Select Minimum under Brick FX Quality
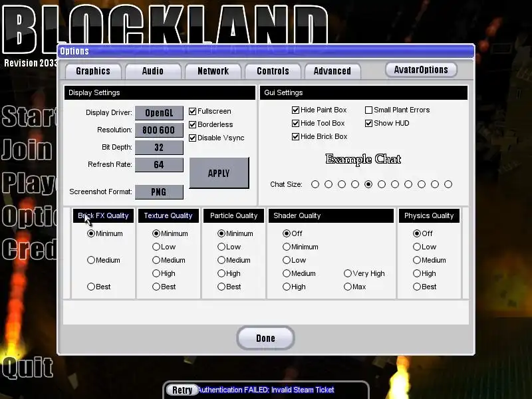The height and width of the screenshot is (399, 532). click(91, 233)
